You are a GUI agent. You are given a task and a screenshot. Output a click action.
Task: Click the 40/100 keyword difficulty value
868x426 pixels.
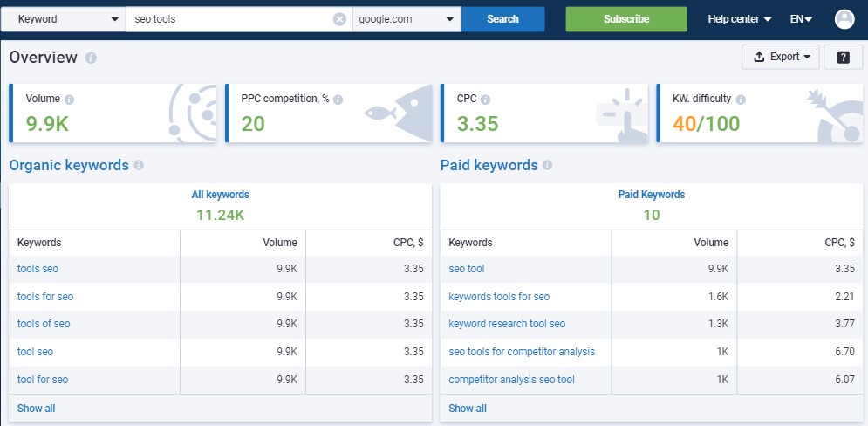point(707,124)
